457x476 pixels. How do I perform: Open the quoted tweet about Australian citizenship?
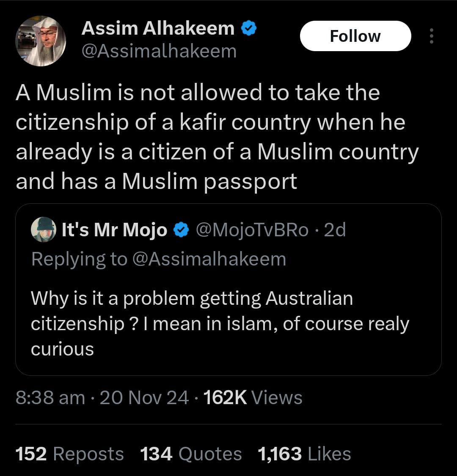click(220, 323)
